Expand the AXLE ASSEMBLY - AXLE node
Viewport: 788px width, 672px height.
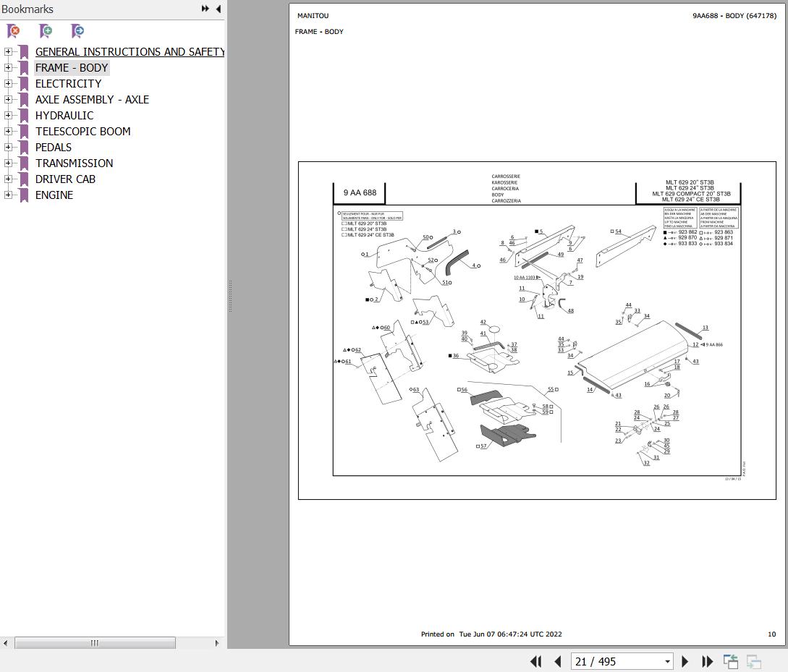click(8, 99)
